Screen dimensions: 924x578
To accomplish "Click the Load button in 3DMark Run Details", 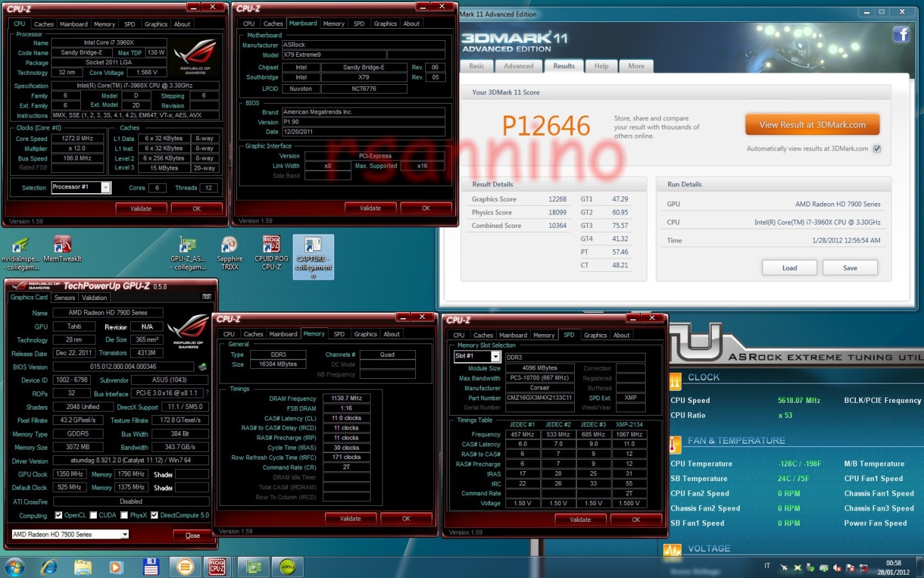I will click(790, 268).
